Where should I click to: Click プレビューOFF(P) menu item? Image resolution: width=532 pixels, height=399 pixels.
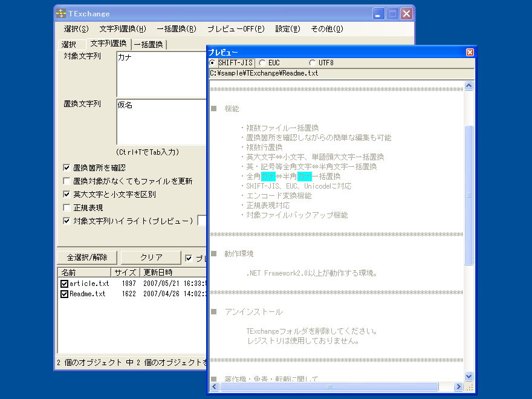pos(236,29)
